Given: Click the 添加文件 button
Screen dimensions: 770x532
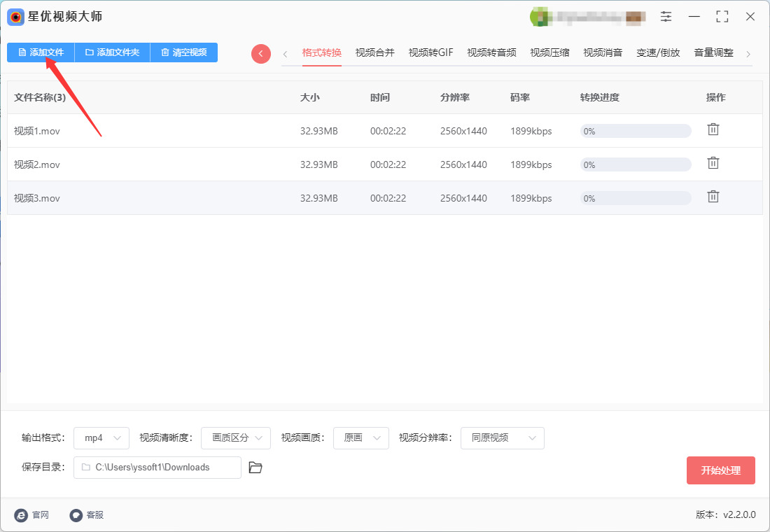Looking at the screenshot, I should (x=41, y=52).
